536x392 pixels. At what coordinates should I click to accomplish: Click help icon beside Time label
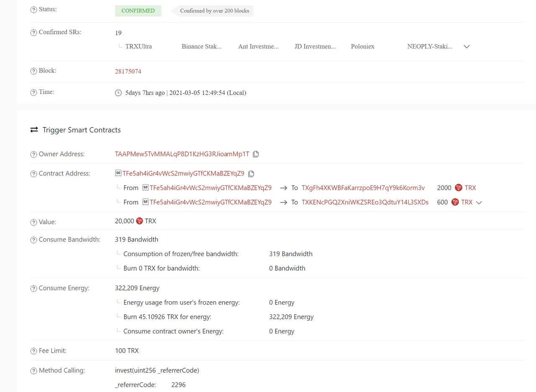coord(33,93)
